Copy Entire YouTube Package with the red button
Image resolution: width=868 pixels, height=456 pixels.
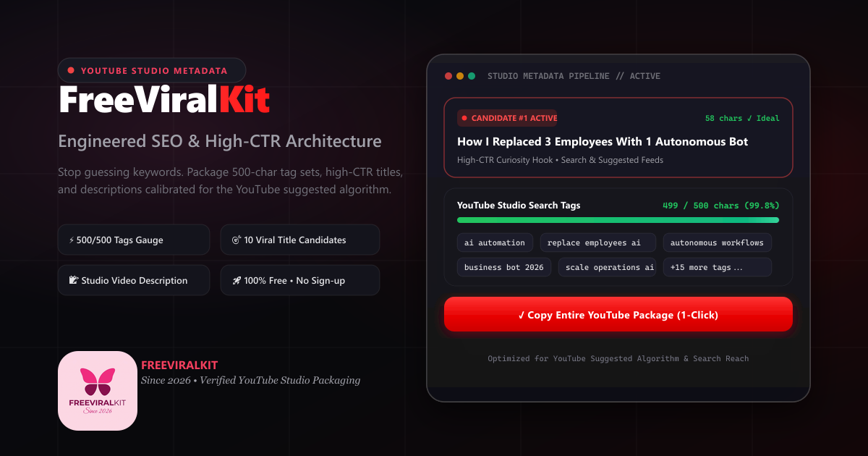618,314
